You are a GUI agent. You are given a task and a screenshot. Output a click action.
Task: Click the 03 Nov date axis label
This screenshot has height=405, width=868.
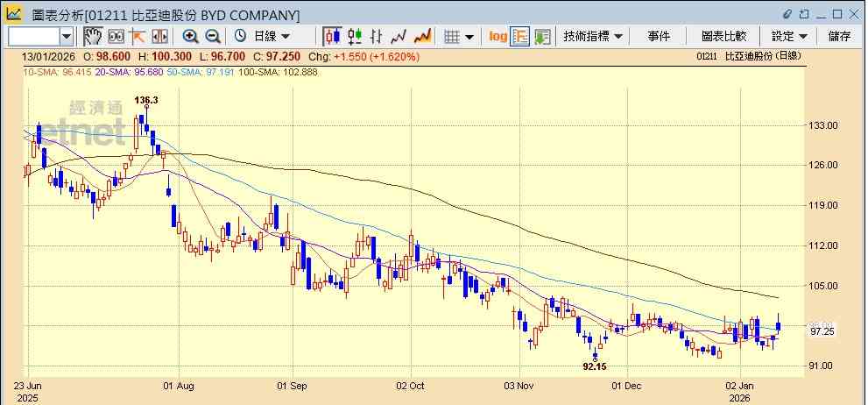(x=519, y=386)
